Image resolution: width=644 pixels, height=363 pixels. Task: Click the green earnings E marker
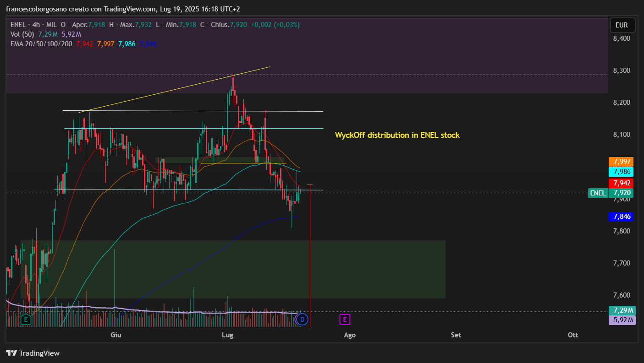[x=26, y=319]
